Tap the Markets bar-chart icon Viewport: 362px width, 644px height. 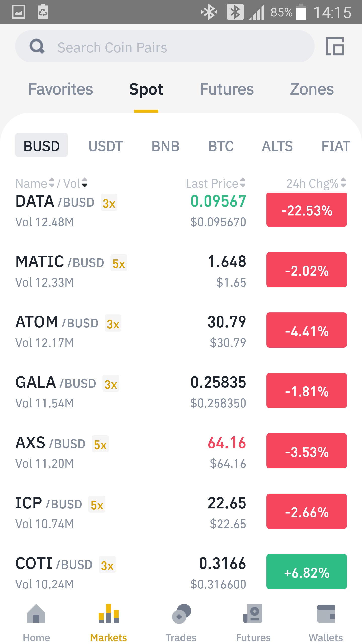click(109, 613)
